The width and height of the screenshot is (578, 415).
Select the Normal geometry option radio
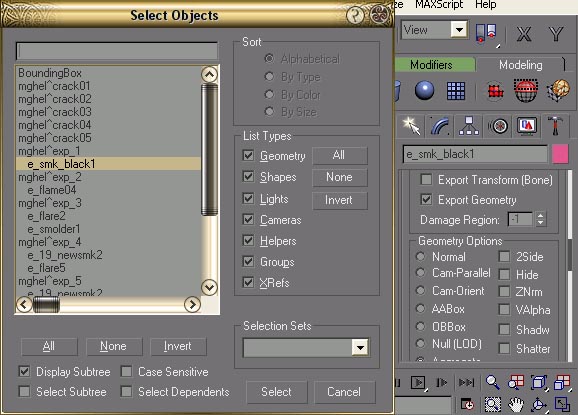(421, 257)
